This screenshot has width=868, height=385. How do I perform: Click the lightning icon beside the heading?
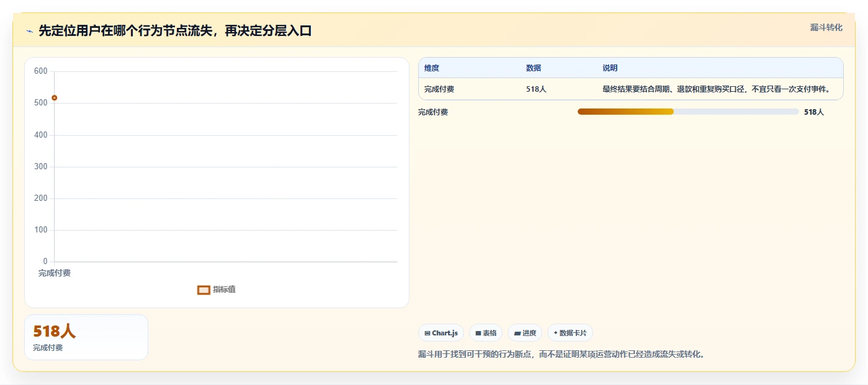pyautogui.click(x=29, y=31)
